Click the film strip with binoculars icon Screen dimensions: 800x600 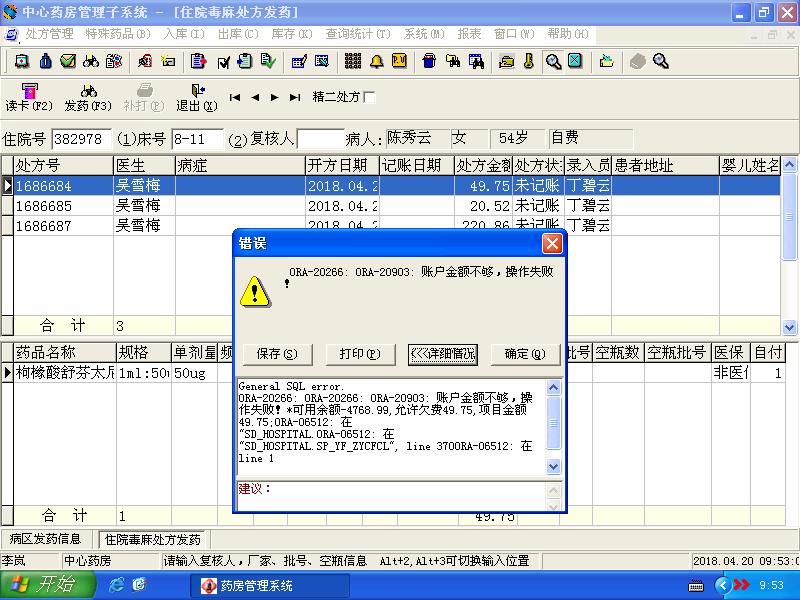[476, 61]
